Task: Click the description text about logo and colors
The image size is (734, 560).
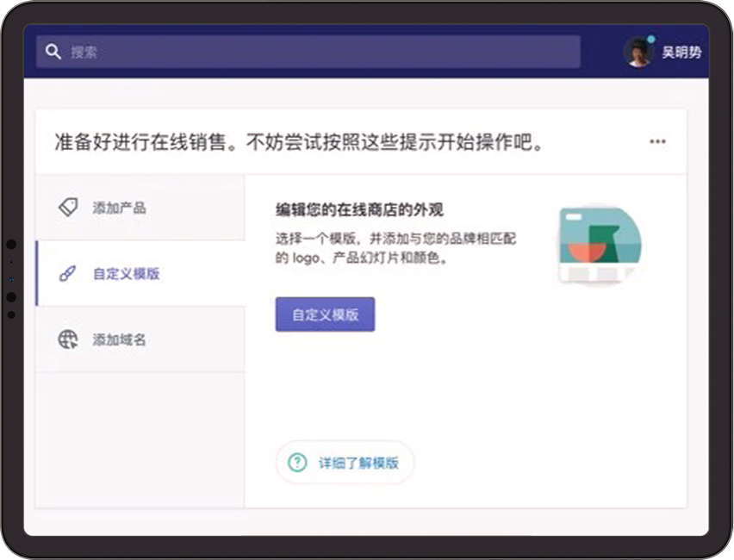Action: (x=395, y=247)
